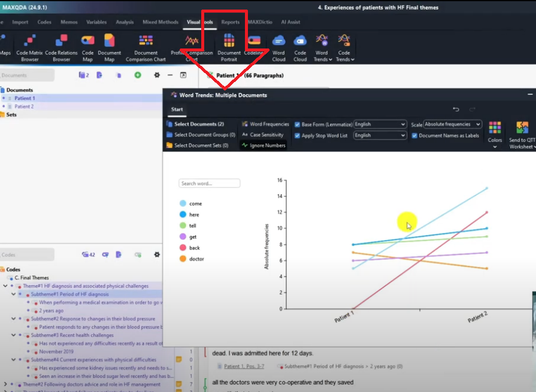This screenshot has height=392, width=536.
Task: Open the MAXDictio tab
Action: click(260, 22)
